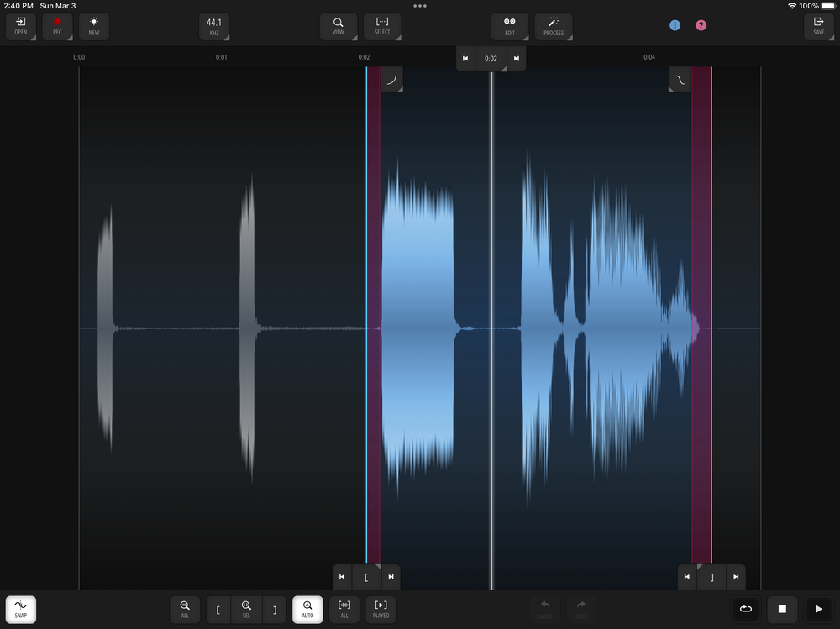840x629 pixels.
Task: Toggle SNAP mode on or off
Action: (x=19, y=610)
